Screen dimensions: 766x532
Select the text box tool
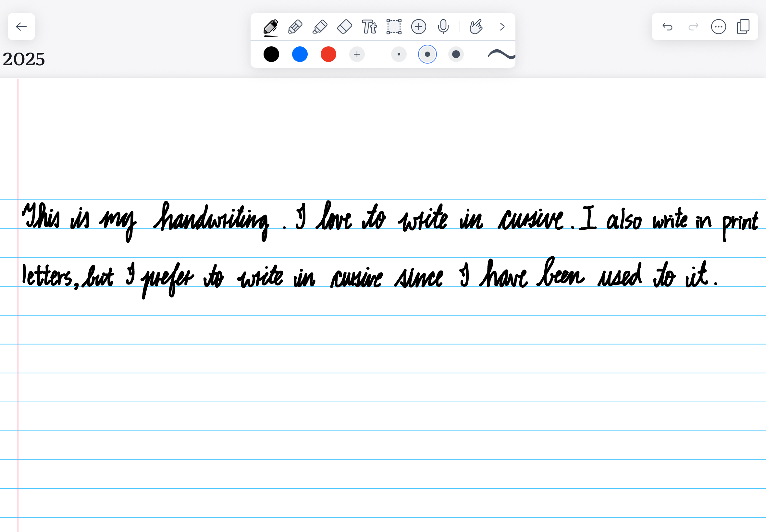click(x=369, y=27)
